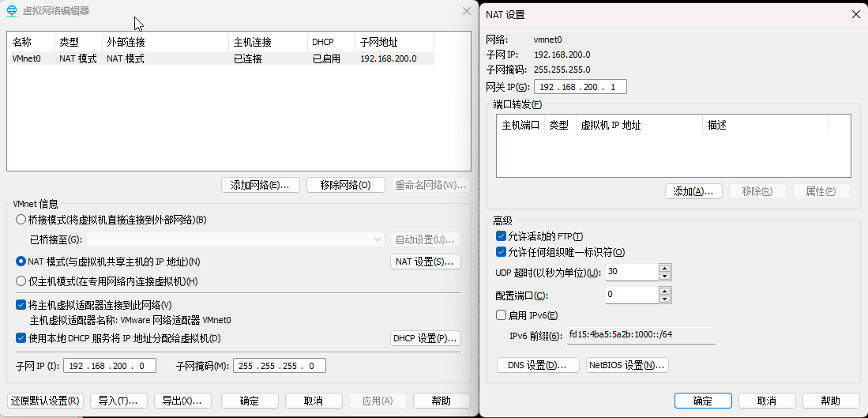This screenshot has width=868, height=418.
Task: Click 添加(A)... in port forwarding section
Action: coord(693,191)
